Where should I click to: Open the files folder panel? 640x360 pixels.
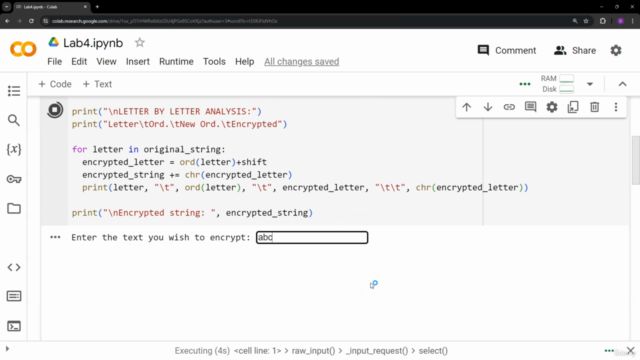pos(14,209)
